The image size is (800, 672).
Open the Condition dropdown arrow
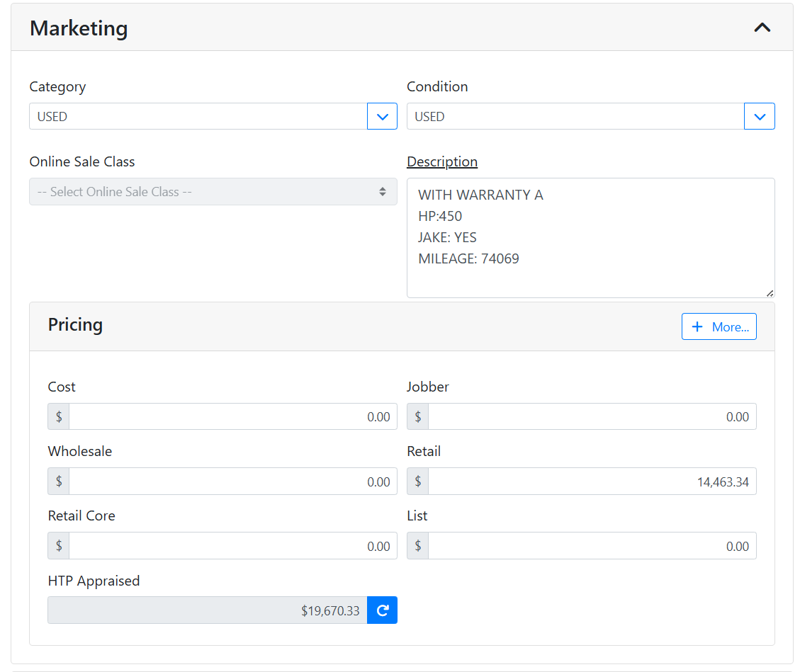pos(760,117)
